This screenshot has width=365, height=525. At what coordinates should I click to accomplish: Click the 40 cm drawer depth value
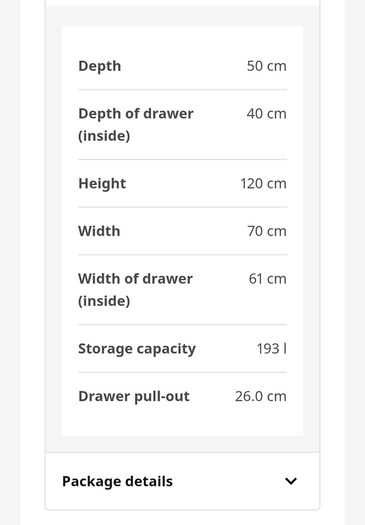[267, 114]
